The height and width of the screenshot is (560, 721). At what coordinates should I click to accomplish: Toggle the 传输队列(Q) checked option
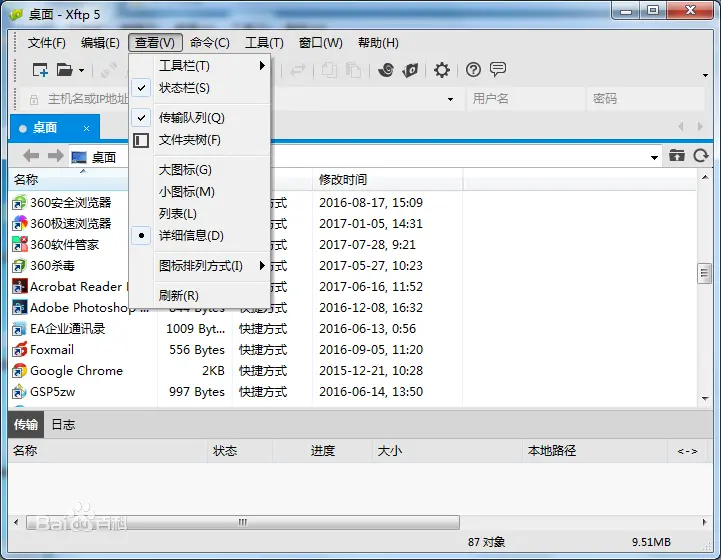coord(200,118)
